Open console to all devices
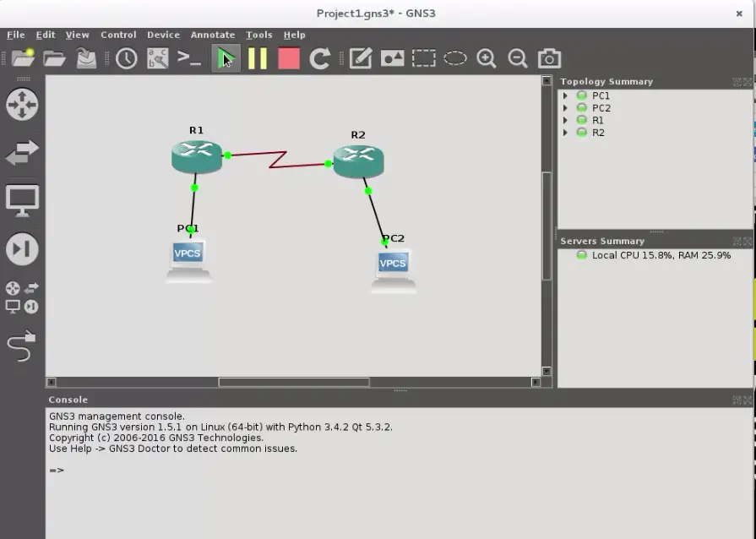The width and height of the screenshot is (756, 539). tap(189, 58)
